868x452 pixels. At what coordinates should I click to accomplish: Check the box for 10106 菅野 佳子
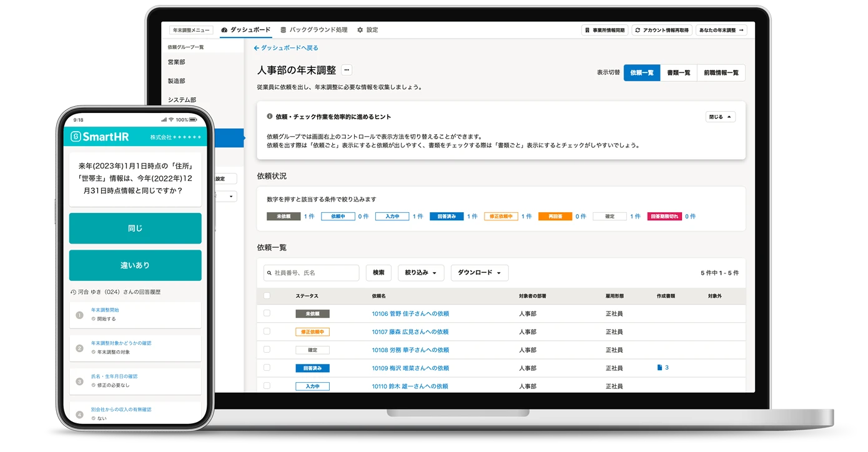pyautogui.click(x=267, y=313)
